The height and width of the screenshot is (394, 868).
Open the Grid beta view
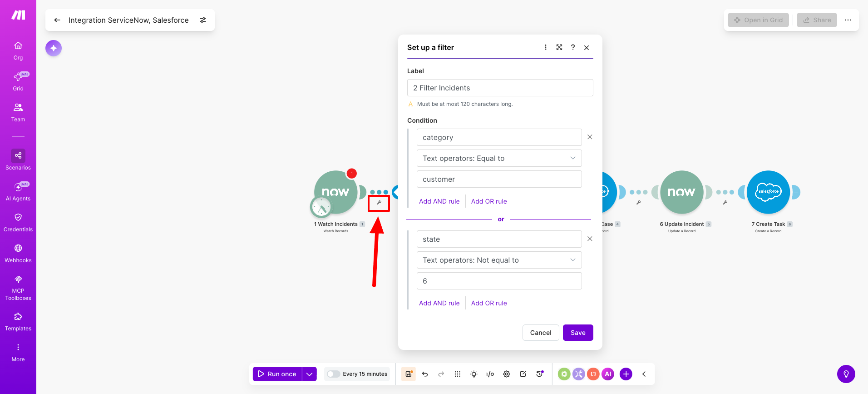[x=18, y=82]
